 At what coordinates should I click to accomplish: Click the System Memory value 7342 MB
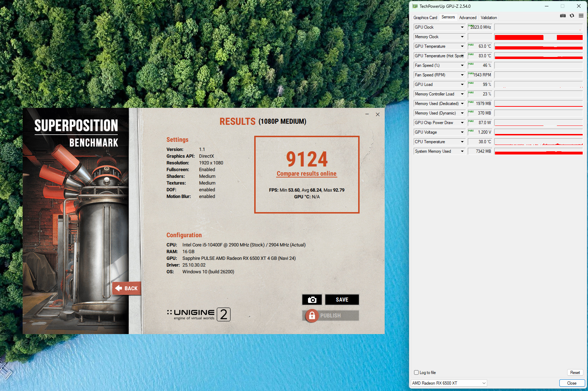480,151
